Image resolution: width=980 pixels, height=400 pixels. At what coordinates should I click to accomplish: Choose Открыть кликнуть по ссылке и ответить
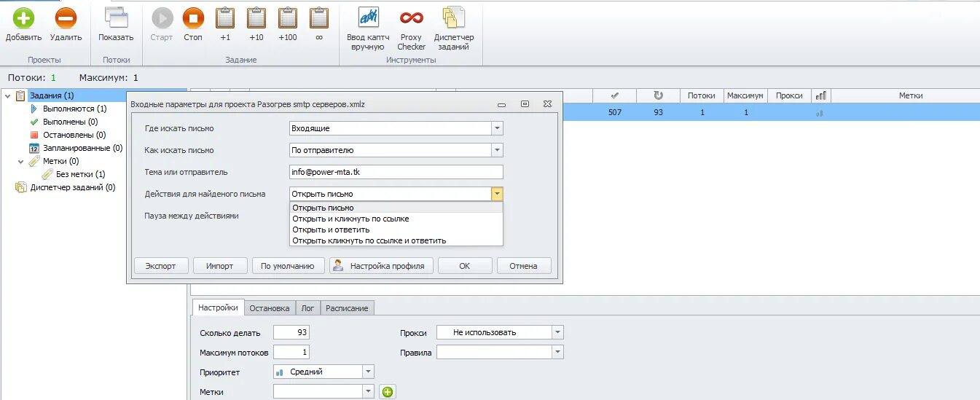pos(396,240)
